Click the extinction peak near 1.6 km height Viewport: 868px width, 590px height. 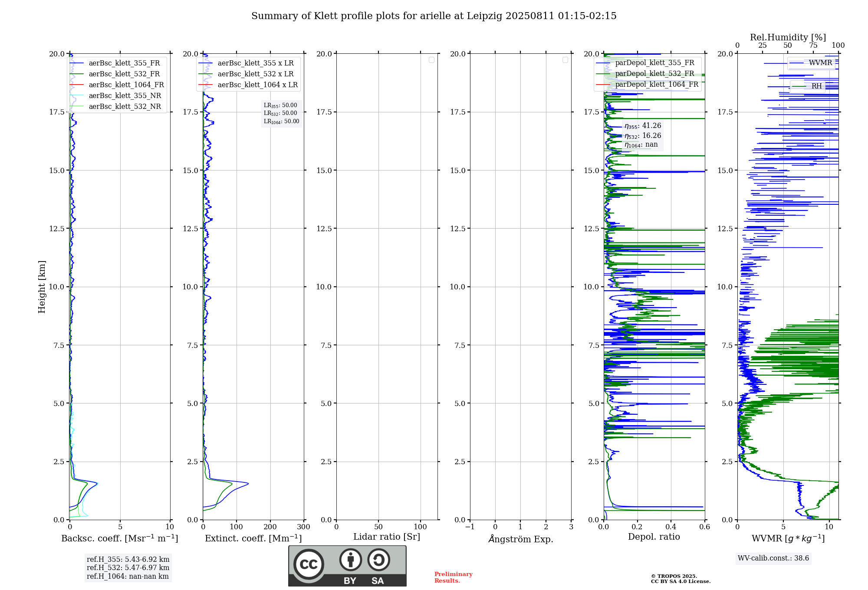247,483
